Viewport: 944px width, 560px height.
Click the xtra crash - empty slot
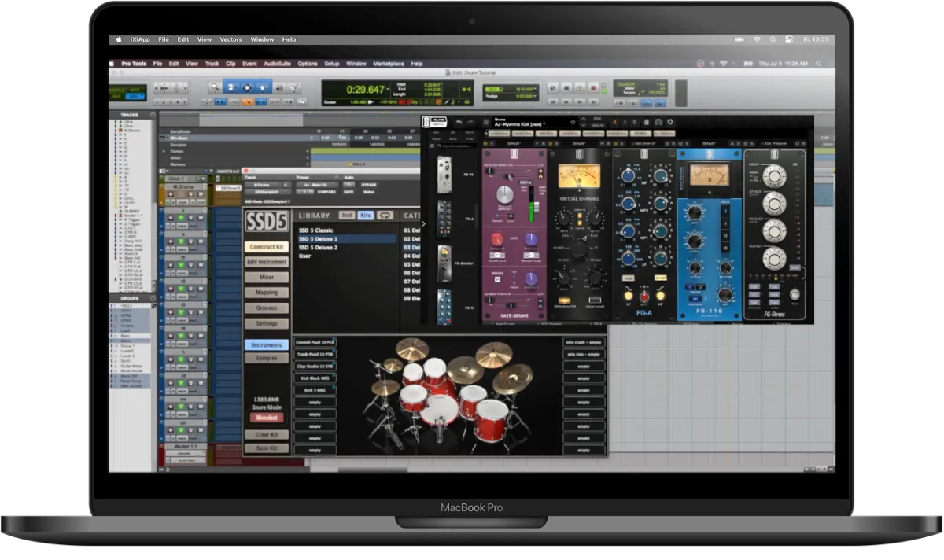tap(584, 343)
